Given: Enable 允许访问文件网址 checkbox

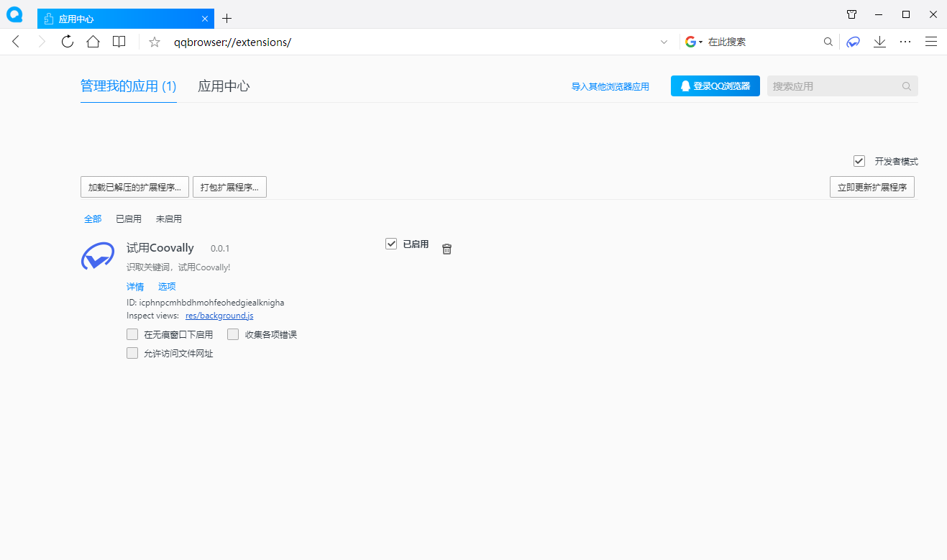Looking at the screenshot, I should point(132,353).
